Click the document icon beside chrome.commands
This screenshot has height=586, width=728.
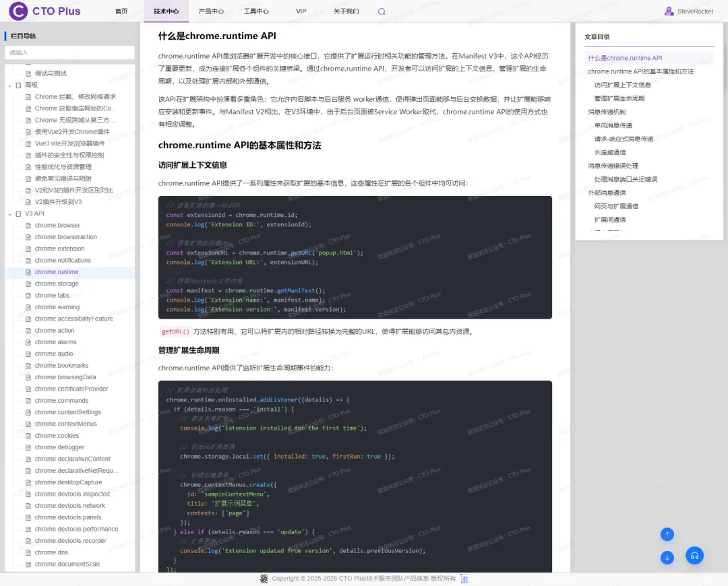pyautogui.click(x=28, y=401)
